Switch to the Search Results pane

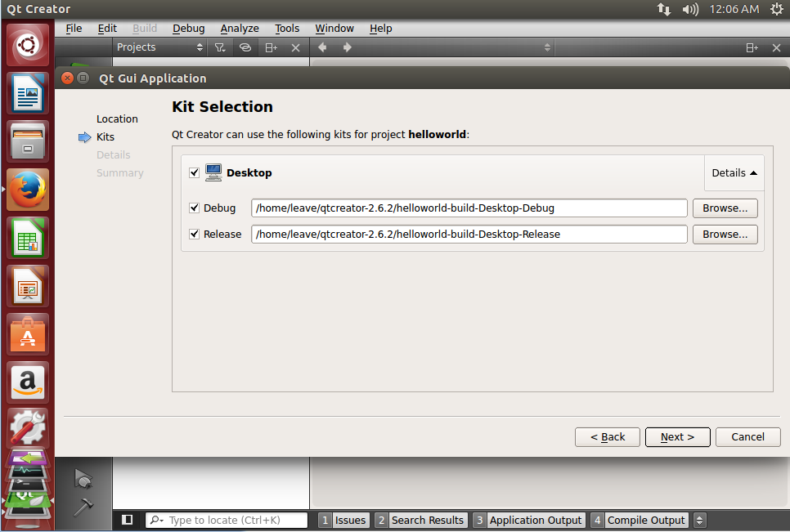pos(421,520)
